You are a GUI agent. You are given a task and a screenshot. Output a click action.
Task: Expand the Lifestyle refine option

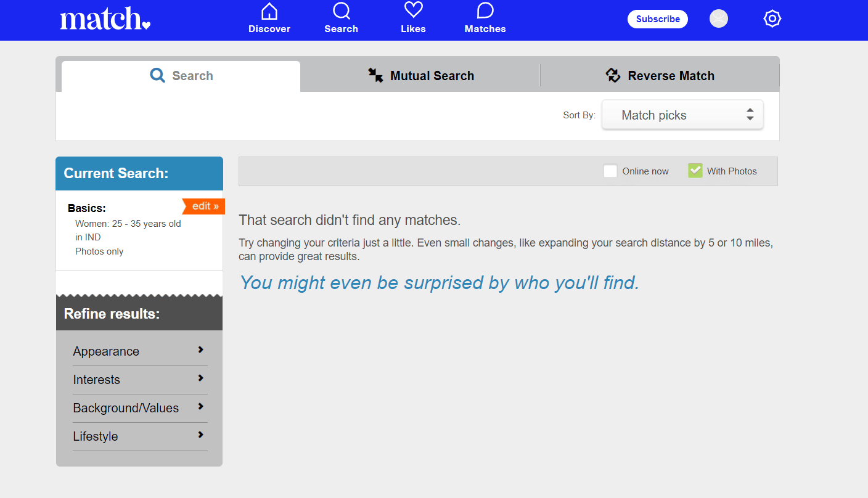pyautogui.click(x=140, y=436)
